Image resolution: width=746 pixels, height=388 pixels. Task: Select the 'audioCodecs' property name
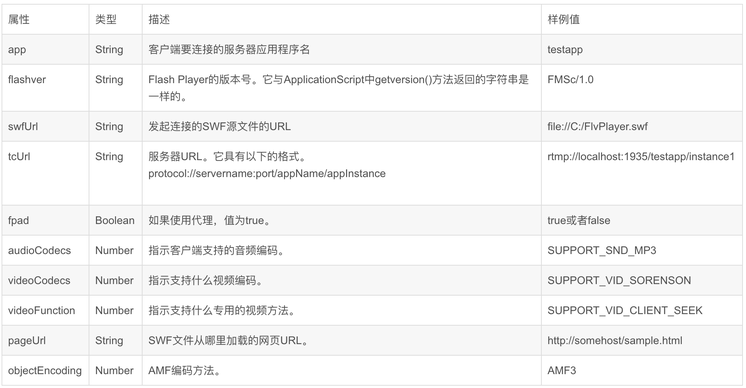pos(39,250)
